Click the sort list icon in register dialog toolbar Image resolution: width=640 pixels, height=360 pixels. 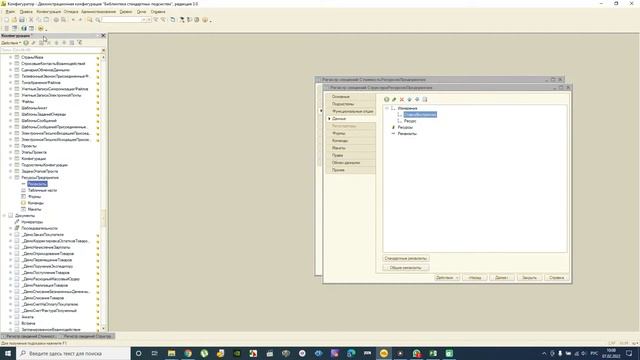(425, 99)
